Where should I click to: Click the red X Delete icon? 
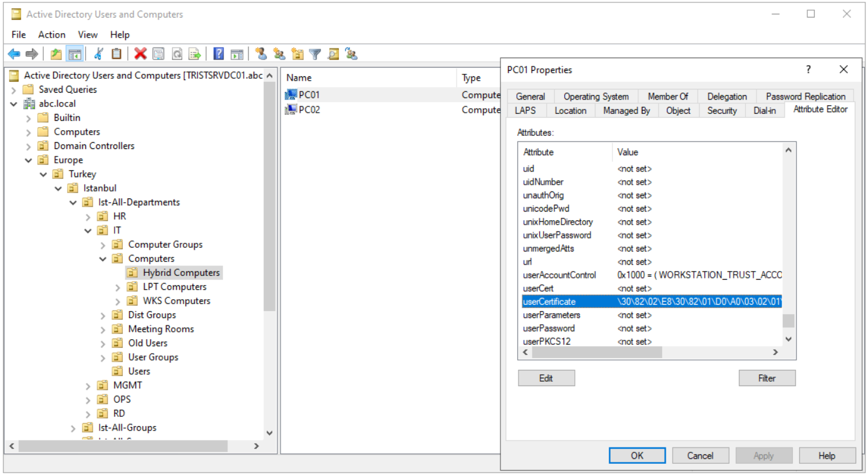click(140, 54)
